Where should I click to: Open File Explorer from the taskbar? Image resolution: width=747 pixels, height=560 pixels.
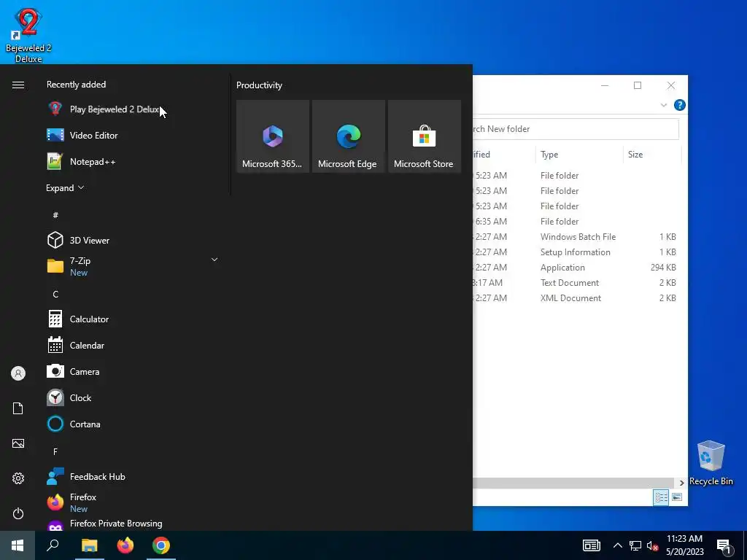coord(89,545)
